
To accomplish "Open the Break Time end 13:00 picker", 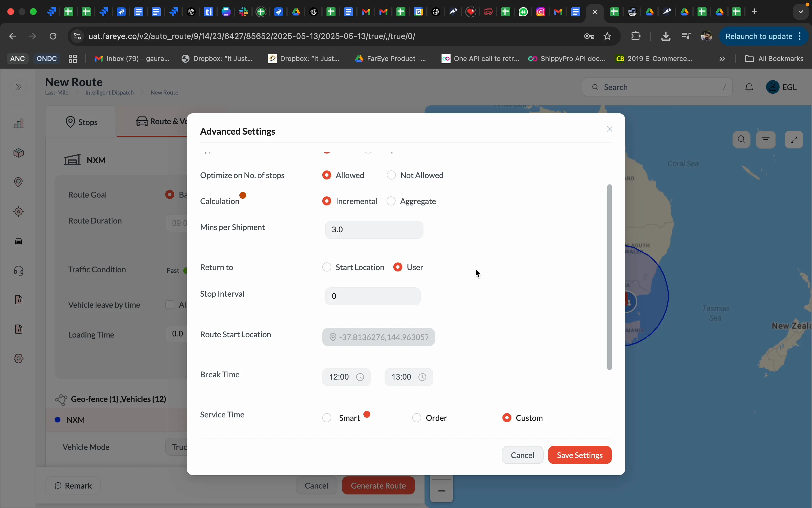I will 409,377.
